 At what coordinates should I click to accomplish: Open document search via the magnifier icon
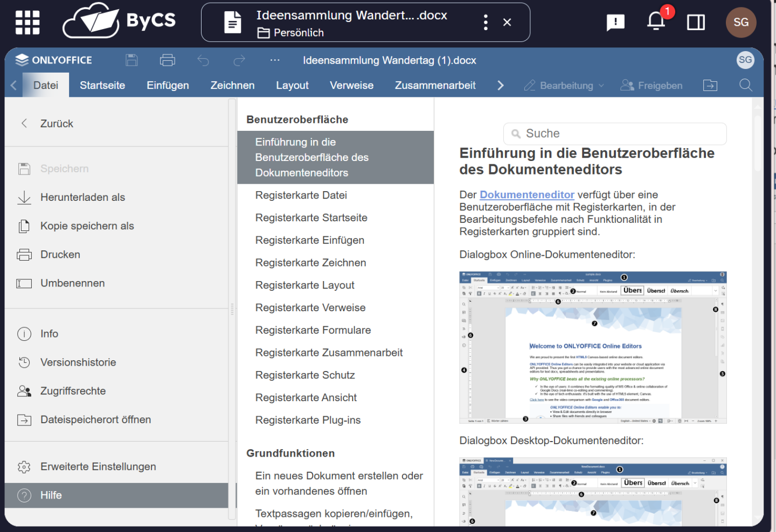[x=746, y=85]
